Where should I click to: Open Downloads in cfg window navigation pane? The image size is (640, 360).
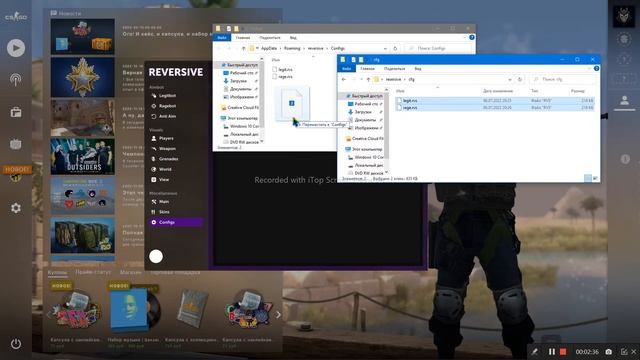click(363, 112)
